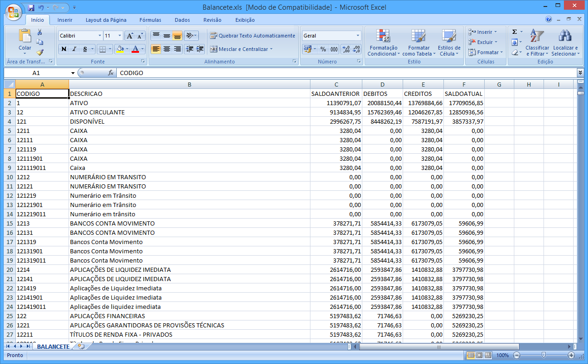Viewport: 588px width, 364px height.
Task: Activate the Format Painter brush
Action: 40,52
